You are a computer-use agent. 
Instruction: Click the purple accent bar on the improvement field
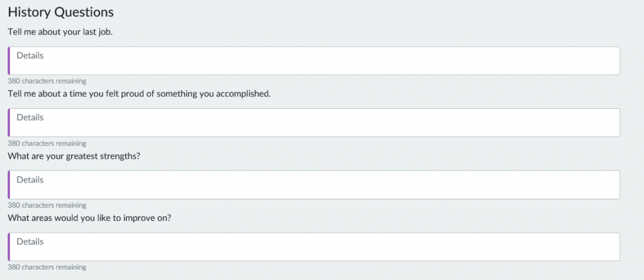[x=9, y=247]
